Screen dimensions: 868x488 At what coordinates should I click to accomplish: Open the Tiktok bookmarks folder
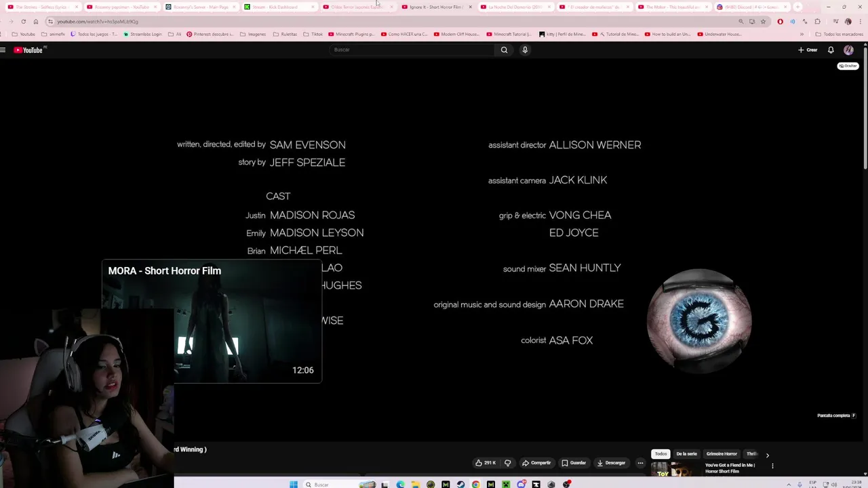(x=313, y=34)
